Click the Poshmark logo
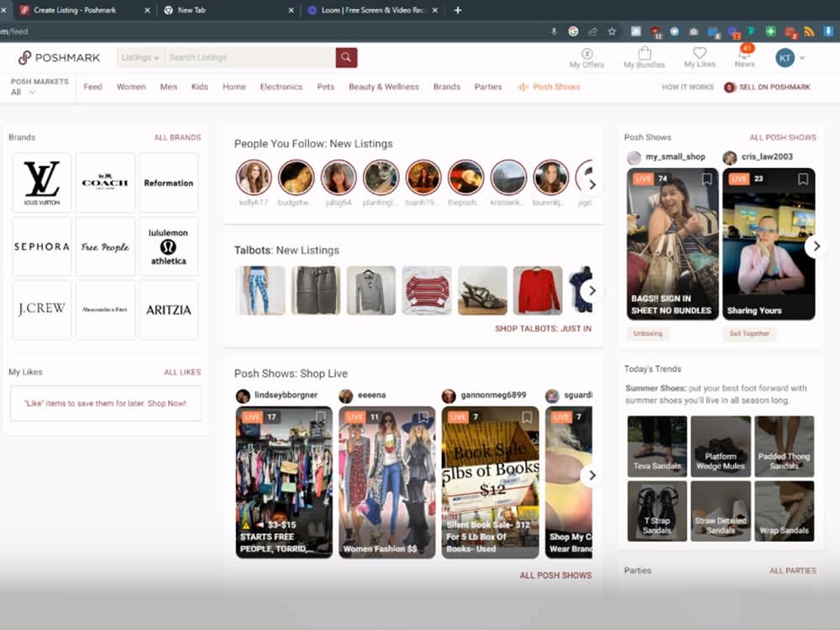Screen dimensions: 840x630 click(x=59, y=57)
